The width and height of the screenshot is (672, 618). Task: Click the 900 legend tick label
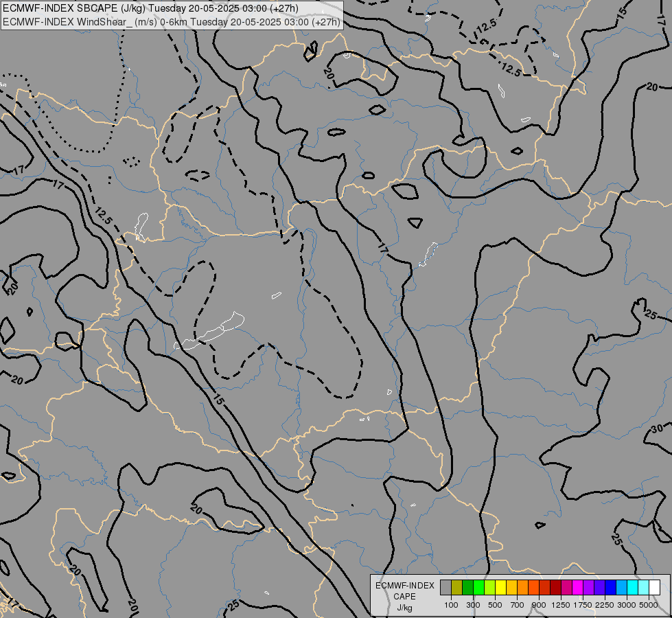[539, 605]
